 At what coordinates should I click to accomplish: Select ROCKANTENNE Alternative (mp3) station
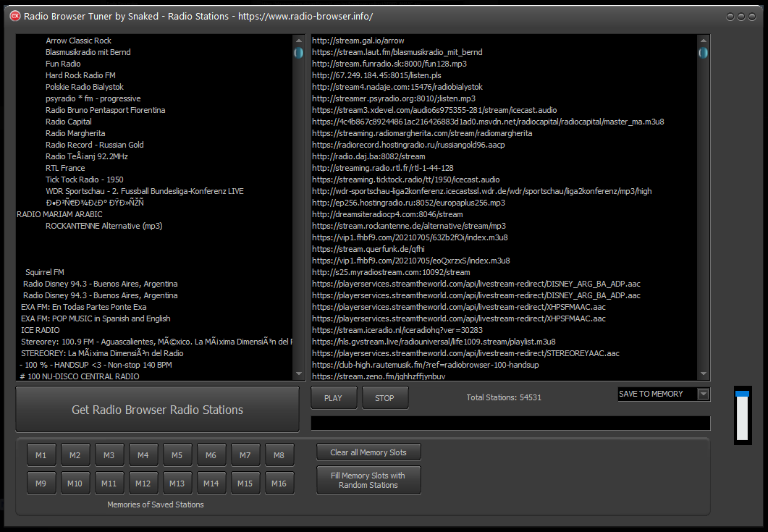click(104, 226)
